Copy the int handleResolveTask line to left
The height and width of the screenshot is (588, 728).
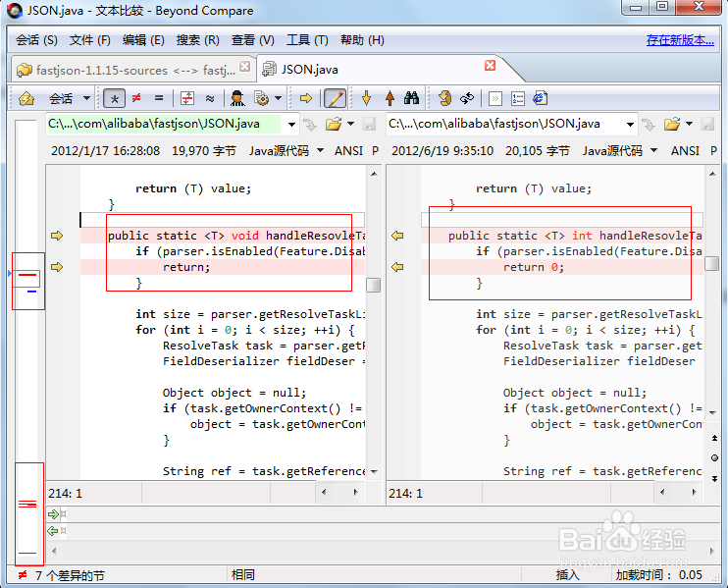click(397, 236)
